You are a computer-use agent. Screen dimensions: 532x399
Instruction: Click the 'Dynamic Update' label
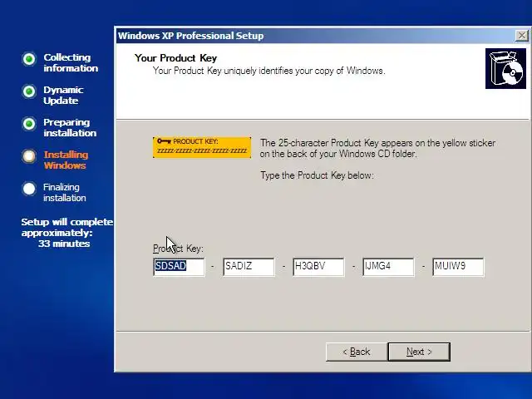pyautogui.click(x=63, y=95)
